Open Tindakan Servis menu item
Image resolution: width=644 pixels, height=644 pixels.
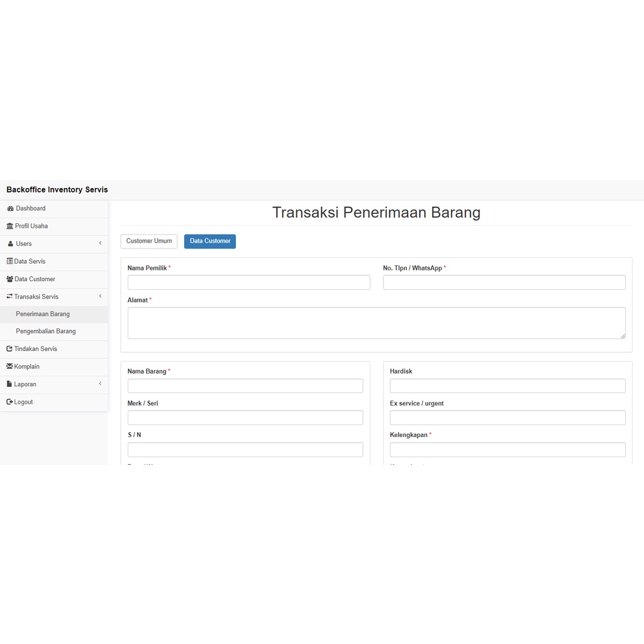click(54, 348)
